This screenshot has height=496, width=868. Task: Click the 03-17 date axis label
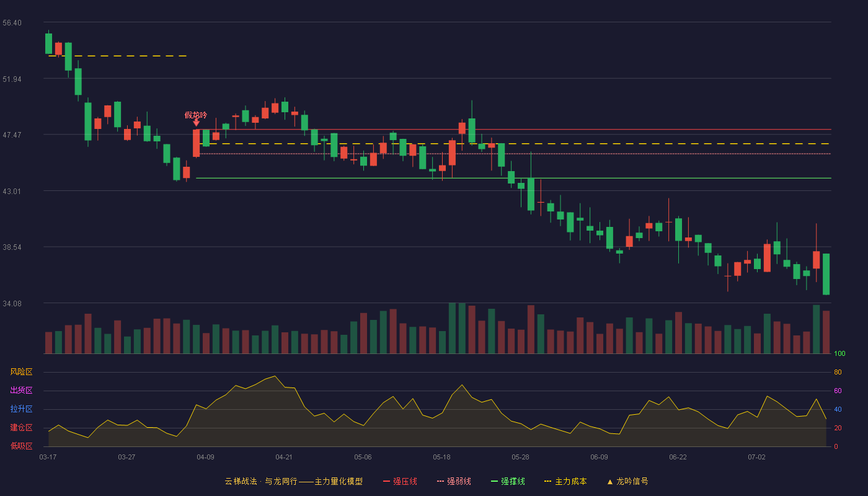click(48, 457)
